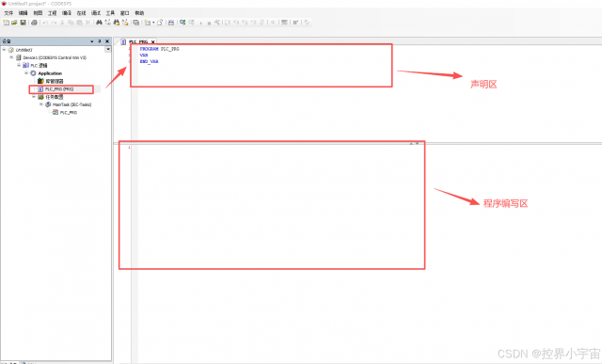
Task: Click the Find binoculars icon
Action: pyautogui.click(x=99, y=23)
